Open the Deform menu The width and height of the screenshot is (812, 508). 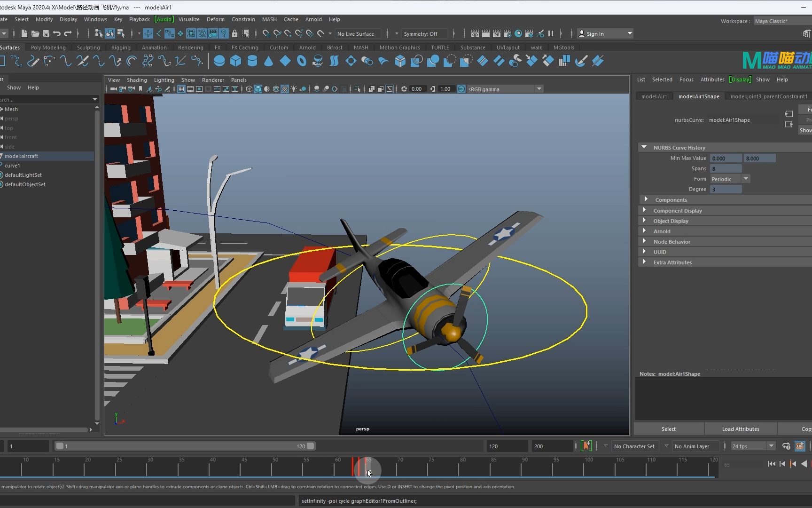coord(215,19)
